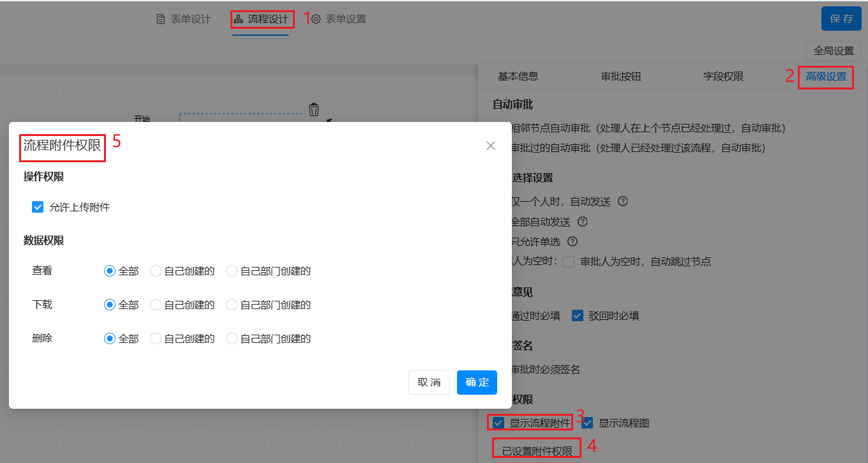This screenshot has width=868, height=463.
Task: Switch to the 表单设计 tab
Action: pyautogui.click(x=184, y=19)
